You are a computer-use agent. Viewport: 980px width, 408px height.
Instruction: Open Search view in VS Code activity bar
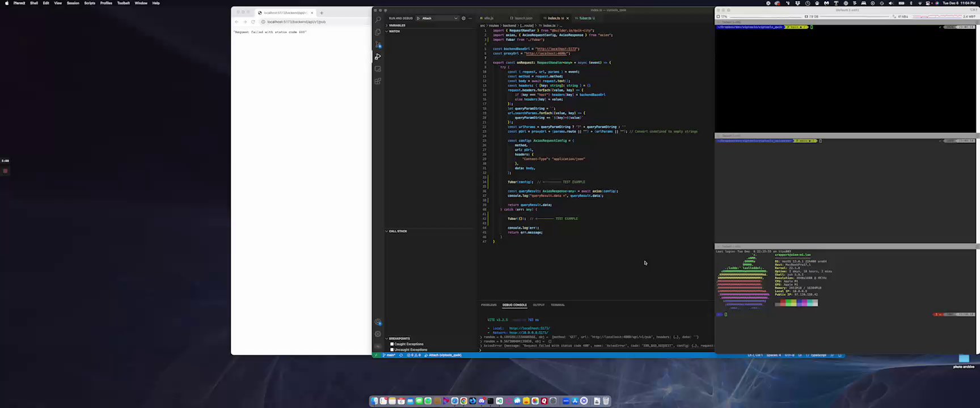(x=378, y=20)
